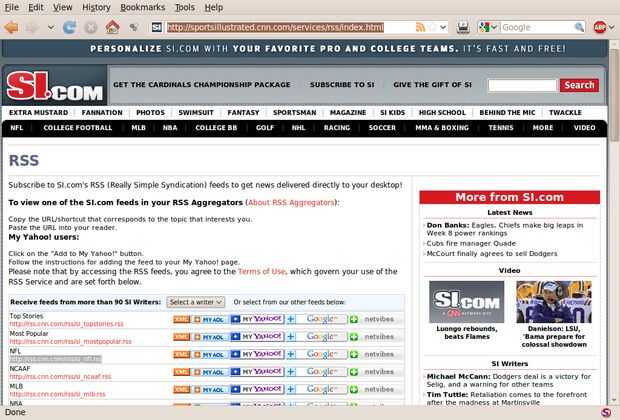Click the status bar icon at bottom right
Viewport: 620px width, 420px height.
606,412
